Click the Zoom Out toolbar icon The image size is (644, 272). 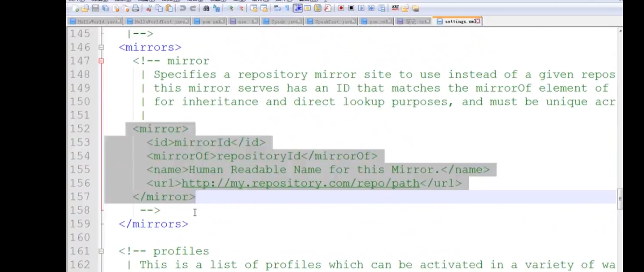[241, 9]
